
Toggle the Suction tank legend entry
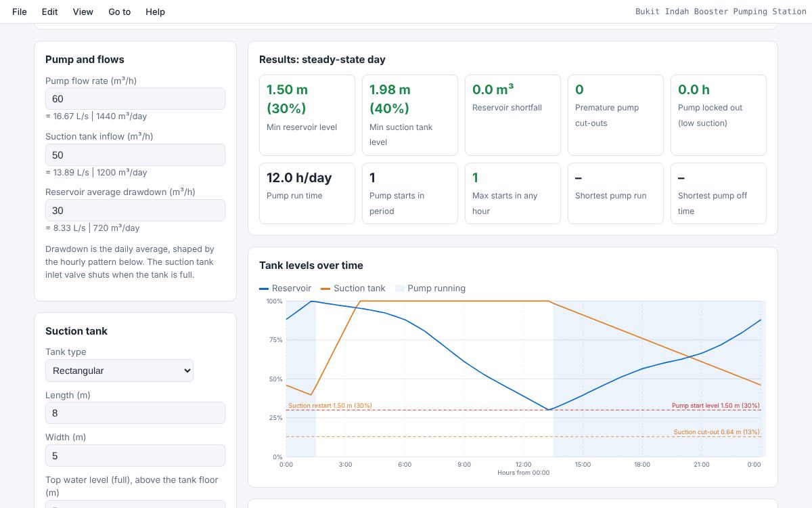tap(353, 289)
